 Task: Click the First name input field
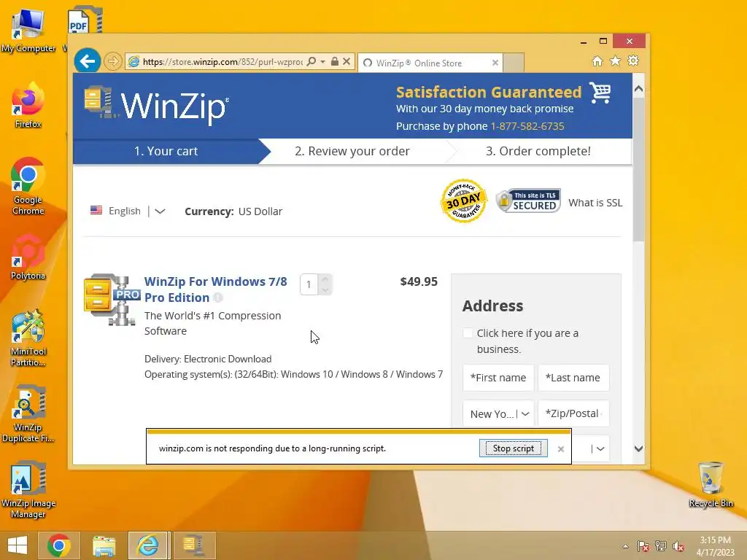point(498,378)
